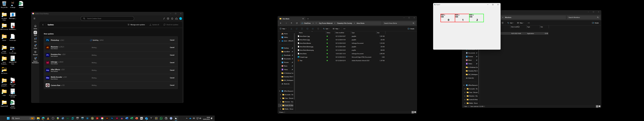Go back in Ama Gloria explorer

(281, 23)
